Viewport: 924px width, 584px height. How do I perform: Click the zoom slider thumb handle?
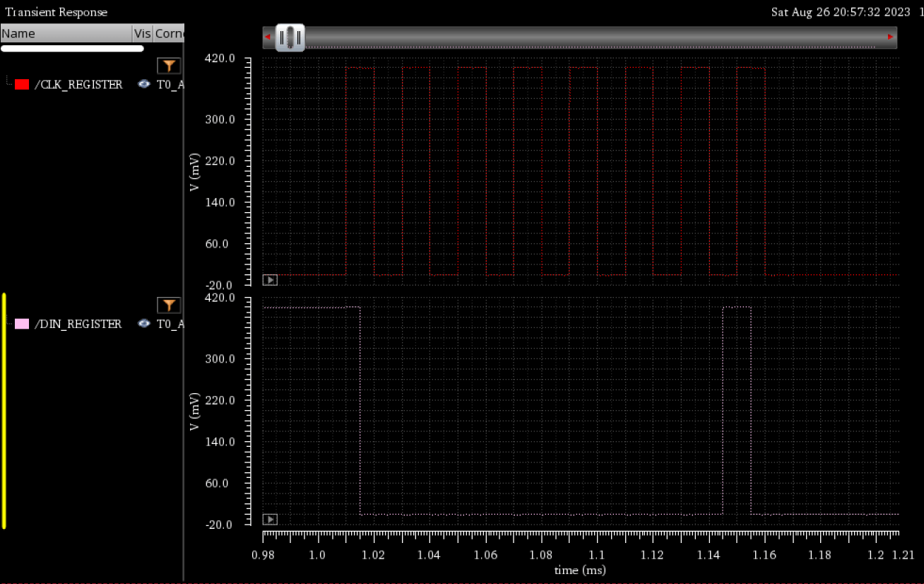[x=290, y=37]
